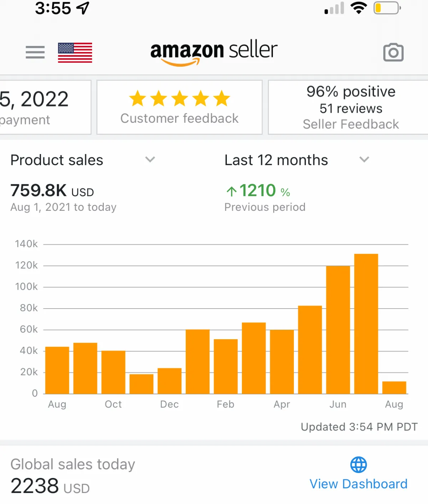Tap the battery status icon
The image size is (428, 504).
click(387, 8)
